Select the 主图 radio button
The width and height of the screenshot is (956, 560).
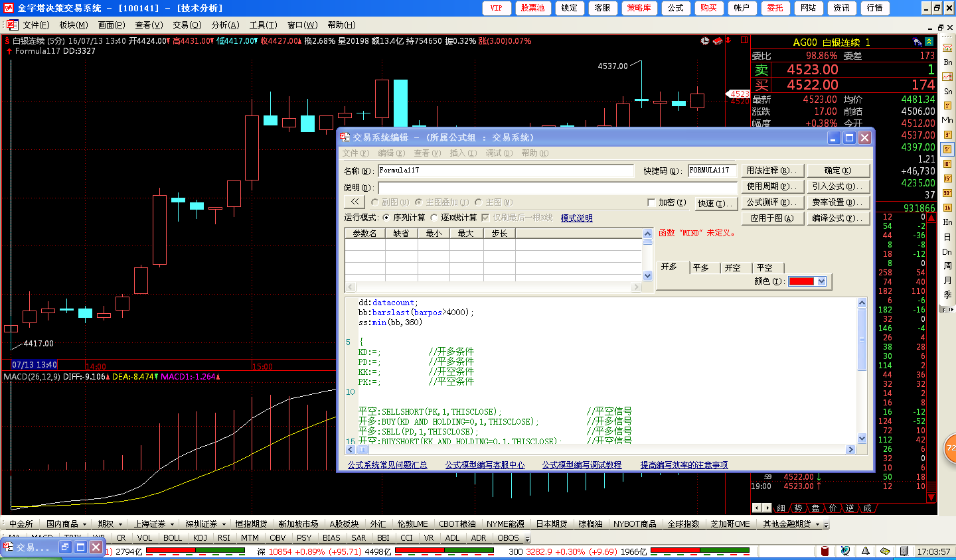[478, 202]
